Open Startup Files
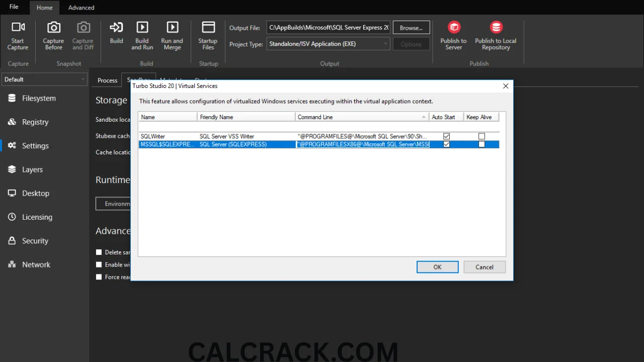 [x=208, y=27]
